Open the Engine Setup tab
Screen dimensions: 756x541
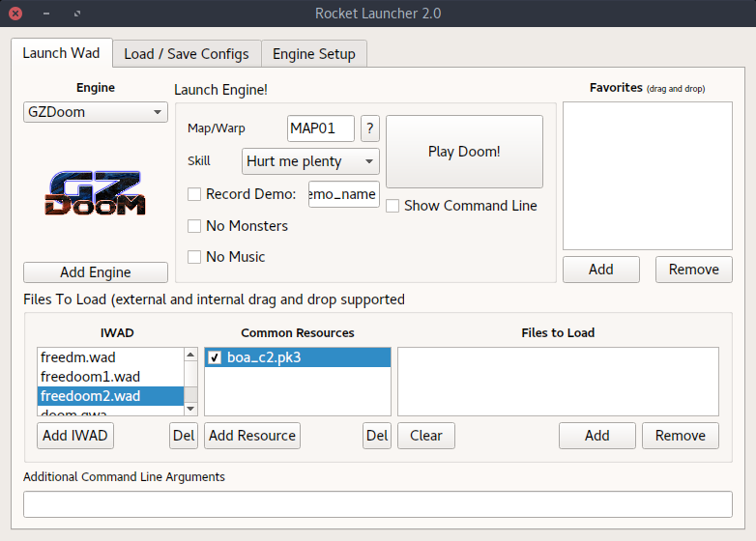[314, 54]
